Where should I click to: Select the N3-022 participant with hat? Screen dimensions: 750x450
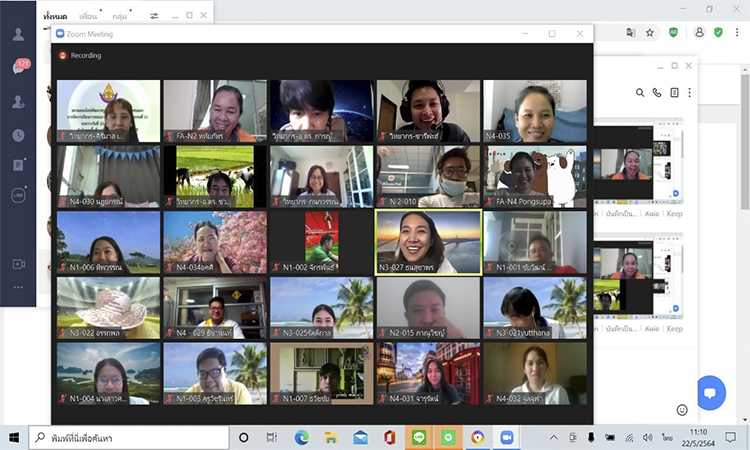[x=108, y=308]
